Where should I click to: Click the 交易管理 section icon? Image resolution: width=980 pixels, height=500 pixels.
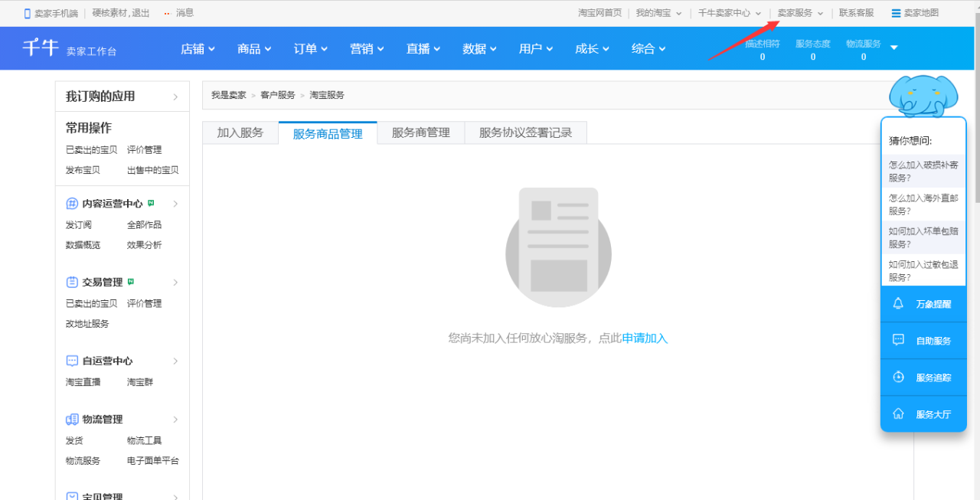[x=72, y=283]
